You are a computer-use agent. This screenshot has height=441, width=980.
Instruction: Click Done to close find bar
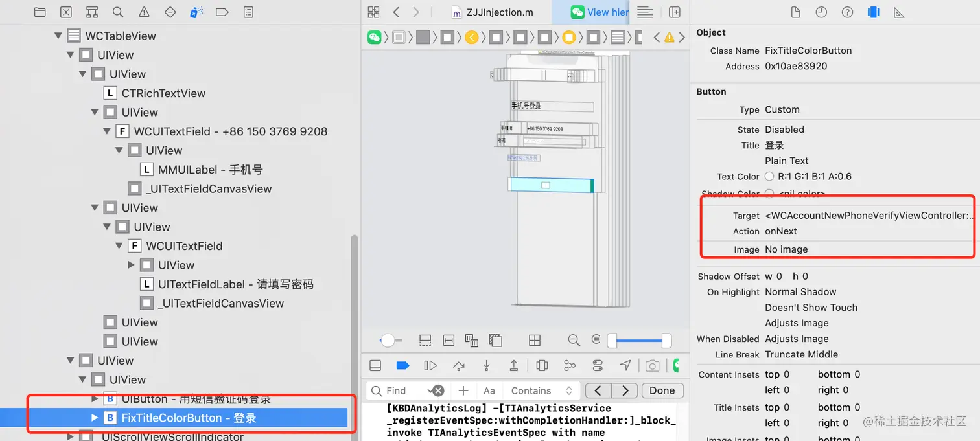click(x=662, y=390)
